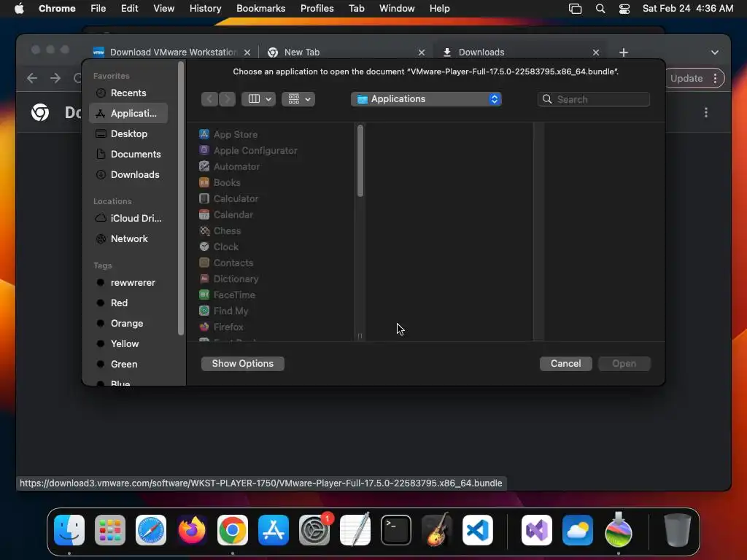The image size is (747, 560).
Task: Open the Profiles menu
Action: (x=317, y=9)
